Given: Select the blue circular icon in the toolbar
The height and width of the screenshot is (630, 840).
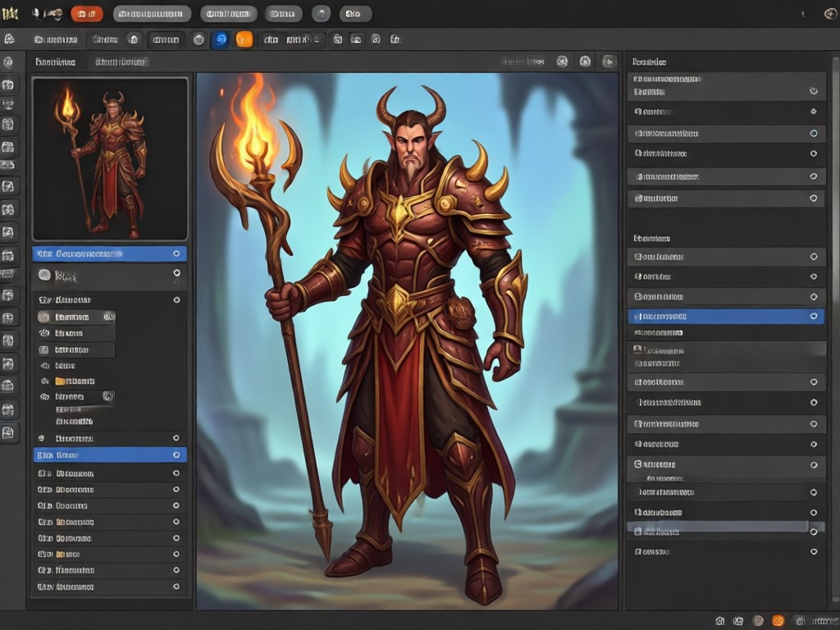Looking at the screenshot, I should point(221,39).
